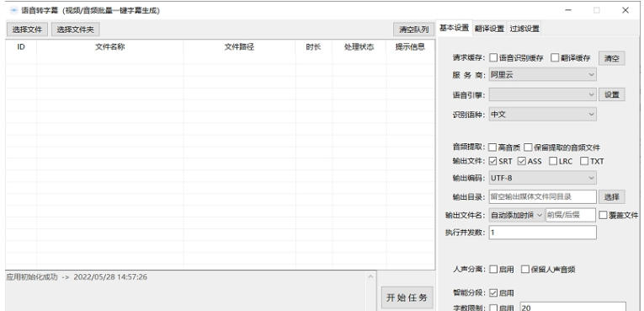This screenshot has width=644, height=311.
Task: Click the 提示信息 column header
Action: pyautogui.click(x=410, y=47)
